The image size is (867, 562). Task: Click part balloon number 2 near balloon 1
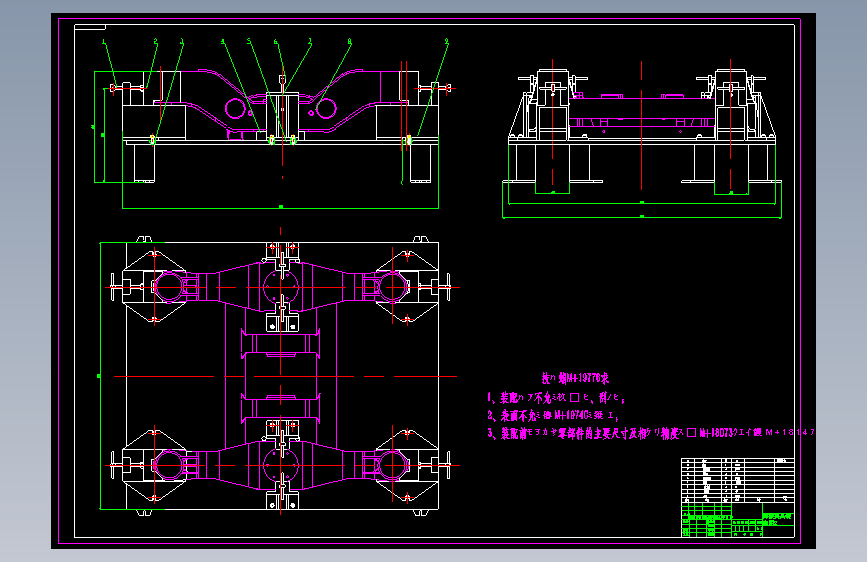click(x=156, y=41)
